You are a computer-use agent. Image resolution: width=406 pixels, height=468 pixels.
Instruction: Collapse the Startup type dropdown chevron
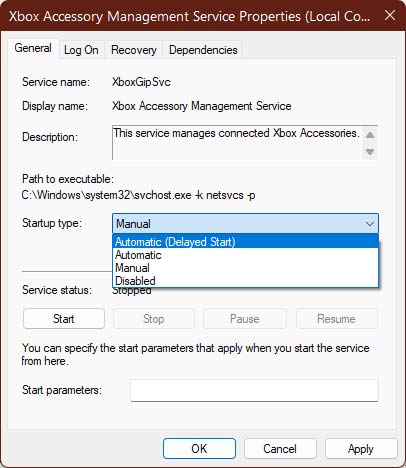(370, 224)
